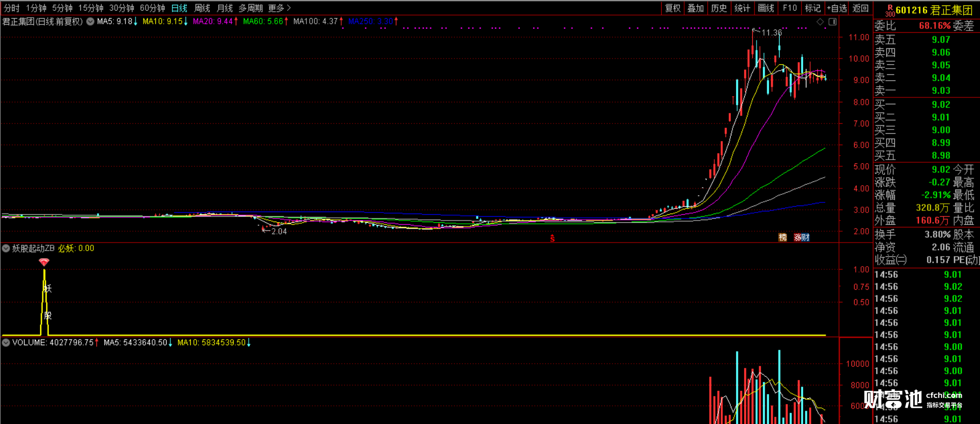
Task: Click the 必妖: 0.00 indicator value
Action: pyautogui.click(x=76, y=248)
